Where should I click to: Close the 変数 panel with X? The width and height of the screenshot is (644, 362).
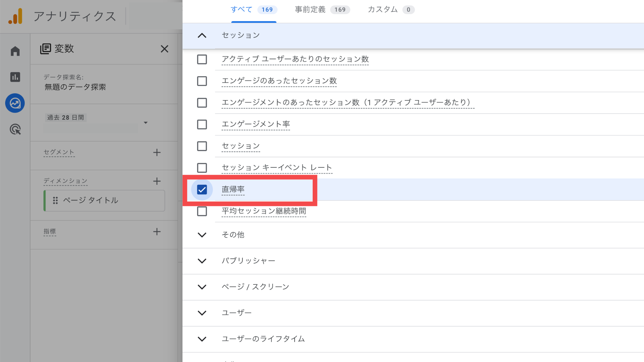[165, 49]
